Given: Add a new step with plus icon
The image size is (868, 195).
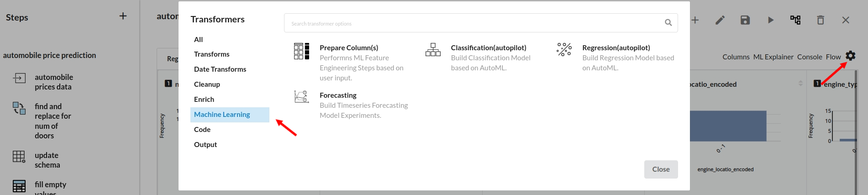Looking at the screenshot, I should coord(123,16).
